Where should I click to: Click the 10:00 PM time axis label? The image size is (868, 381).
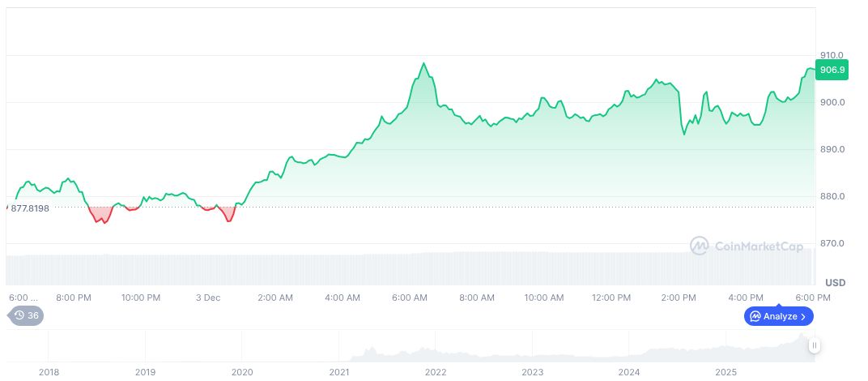click(x=141, y=298)
